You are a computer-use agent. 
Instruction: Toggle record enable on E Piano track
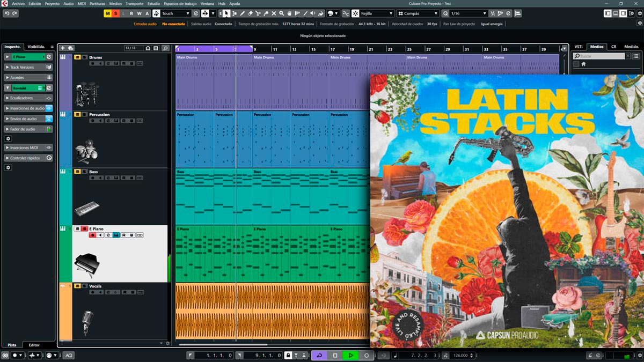pyautogui.click(x=92, y=235)
